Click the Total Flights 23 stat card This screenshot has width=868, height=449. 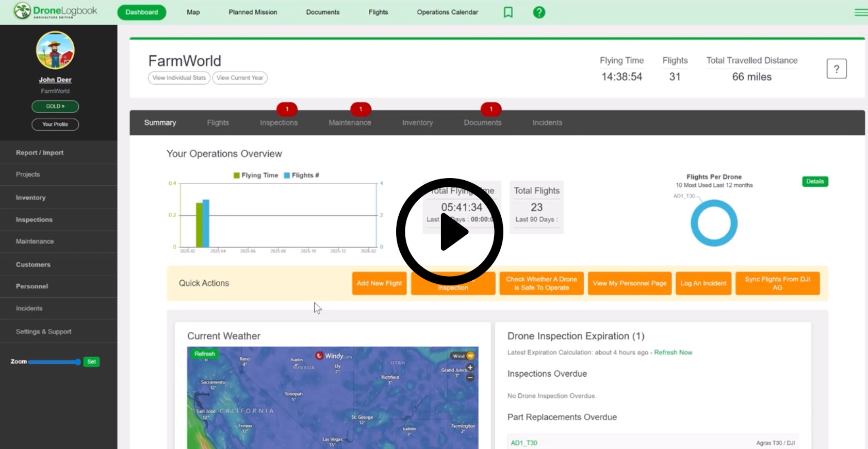pos(536,207)
